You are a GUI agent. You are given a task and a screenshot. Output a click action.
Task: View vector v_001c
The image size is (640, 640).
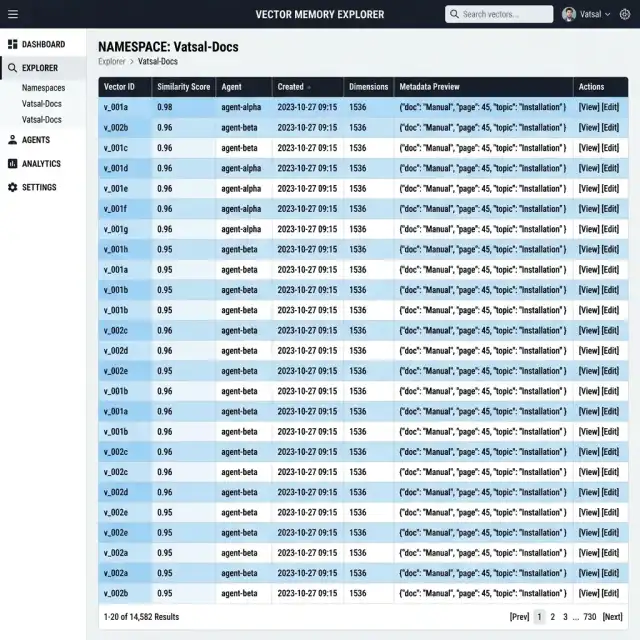coord(589,148)
